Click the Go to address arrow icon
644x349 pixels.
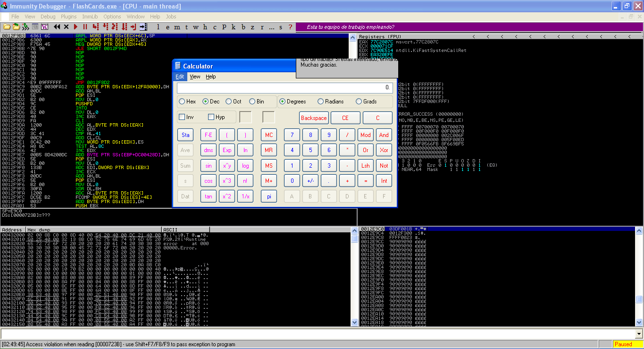pos(143,26)
